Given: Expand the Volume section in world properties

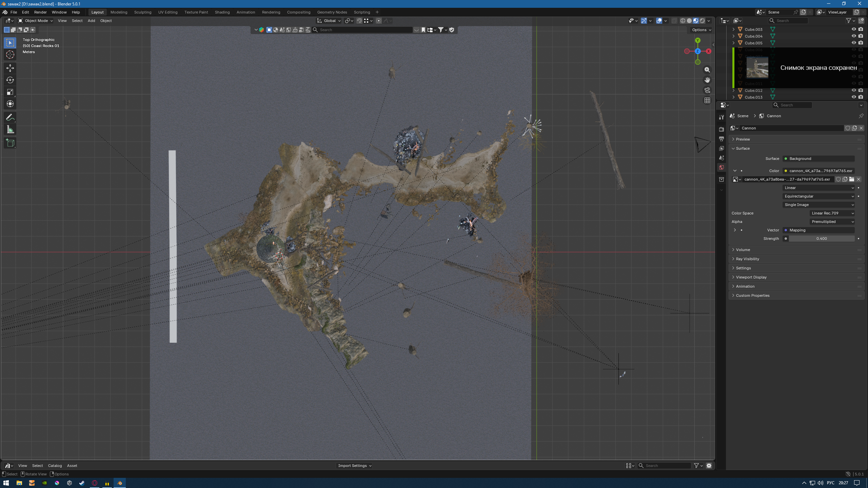Looking at the screenshot, I should [x=743, y=249].
